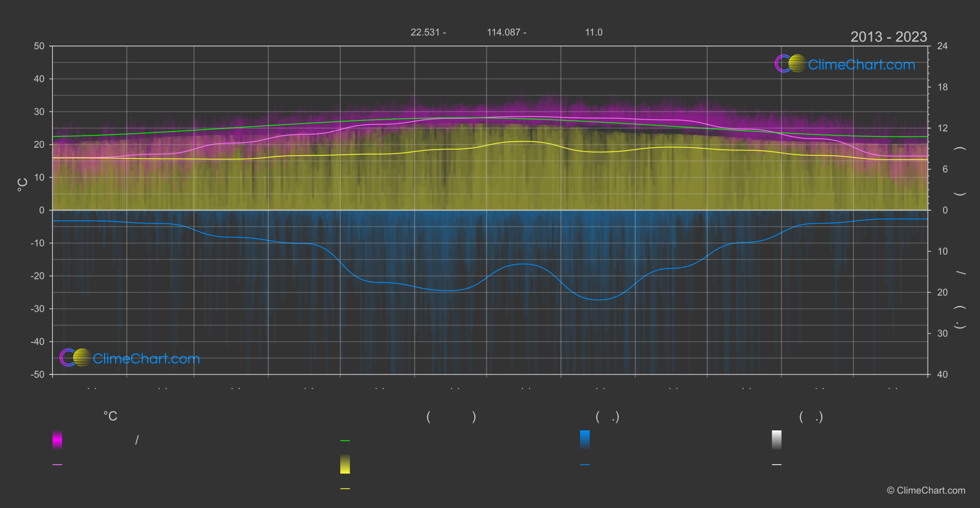Click the '22.531 -' latitude value
Viewport: 980px width, 508px height.
(428, 32)
